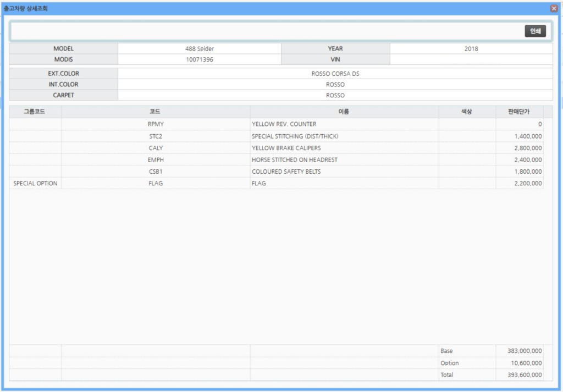Click the price 2,800,000 for CALY

(528, 148)
